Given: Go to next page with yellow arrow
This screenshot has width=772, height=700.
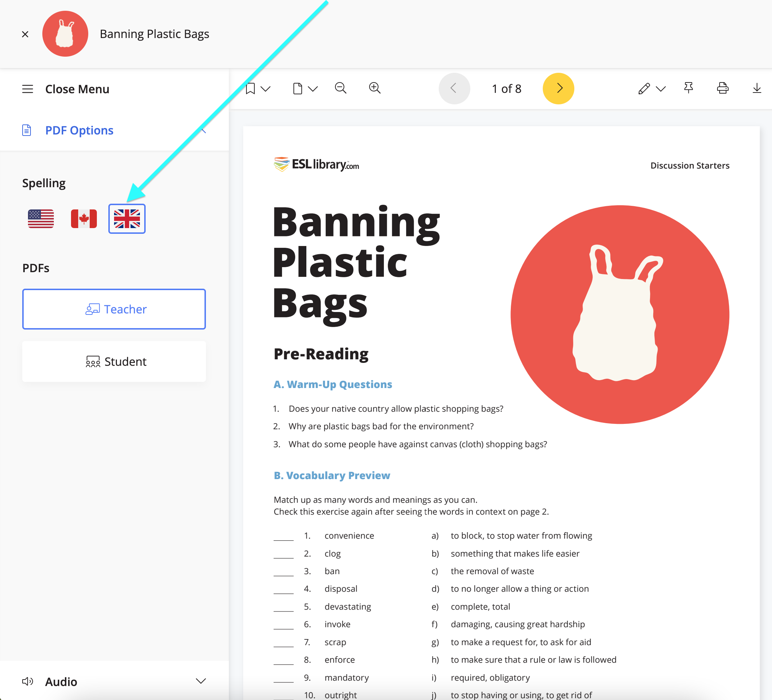Looking at the screenshot, I should (558, 89).
